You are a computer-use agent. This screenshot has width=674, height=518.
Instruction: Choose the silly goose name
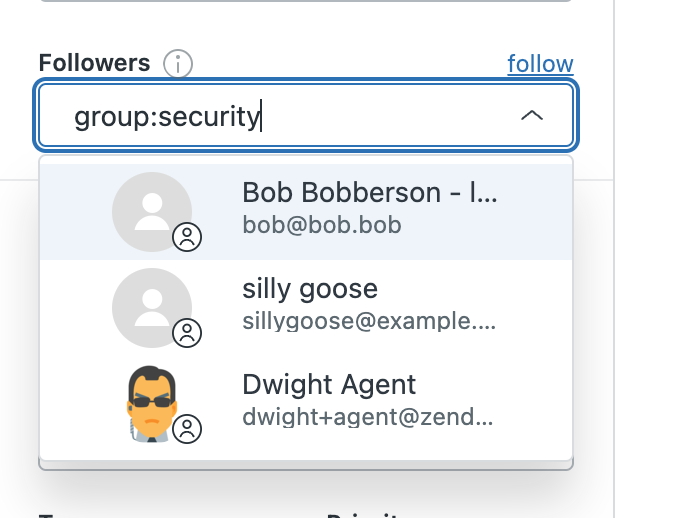(310, 289)
